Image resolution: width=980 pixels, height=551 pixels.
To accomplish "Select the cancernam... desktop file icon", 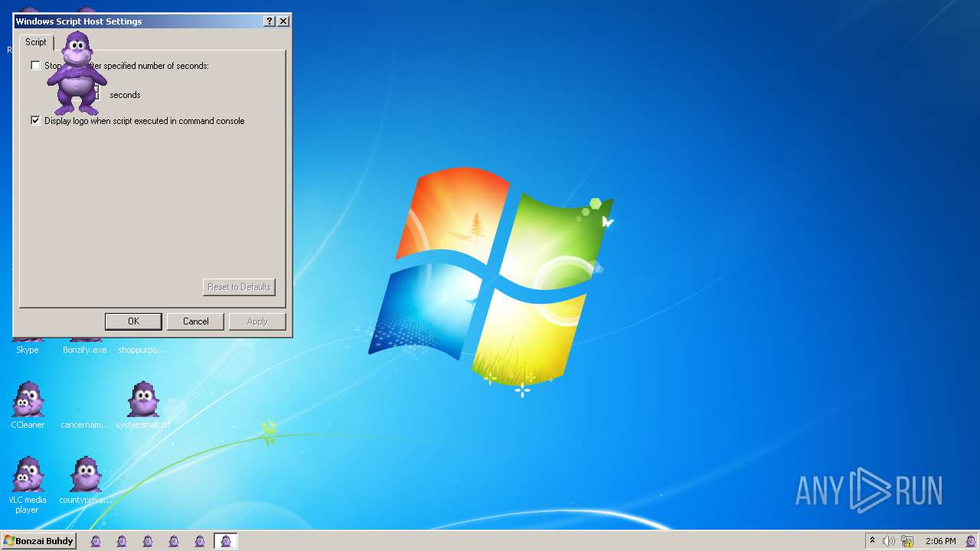I will click(85, 425).
